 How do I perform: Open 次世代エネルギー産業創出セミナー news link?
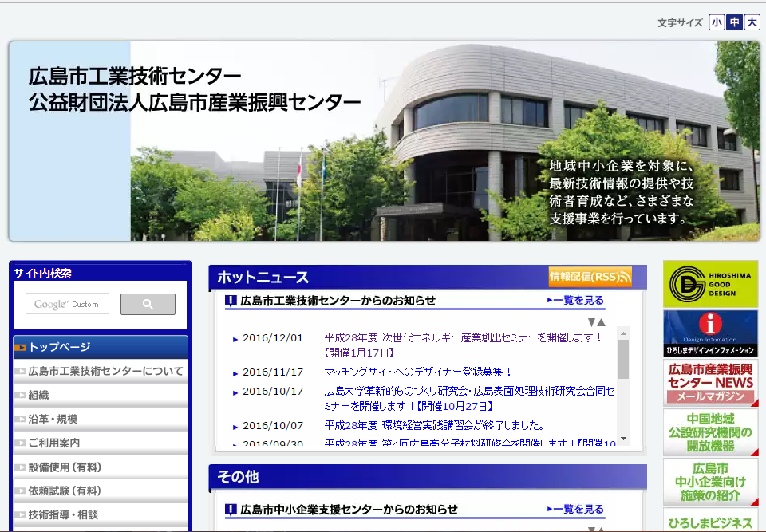coord(463,345)
